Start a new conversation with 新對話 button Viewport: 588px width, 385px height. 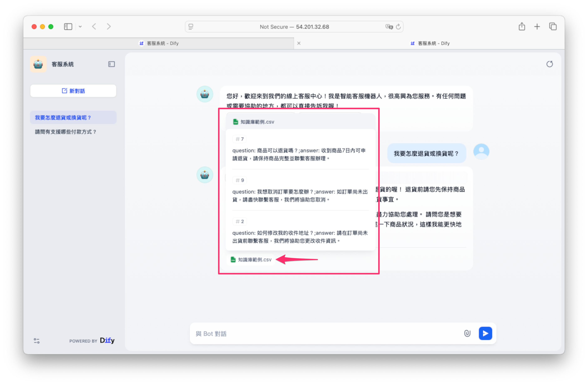pyautogui.click(x=73, y=91)
